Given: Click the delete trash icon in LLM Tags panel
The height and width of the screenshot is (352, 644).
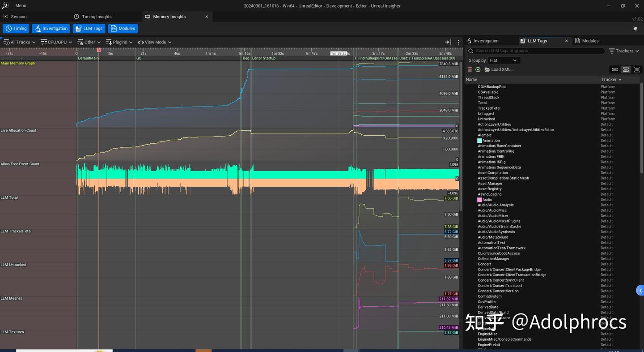Looking at the screenshot, I should tap(470, 69).
